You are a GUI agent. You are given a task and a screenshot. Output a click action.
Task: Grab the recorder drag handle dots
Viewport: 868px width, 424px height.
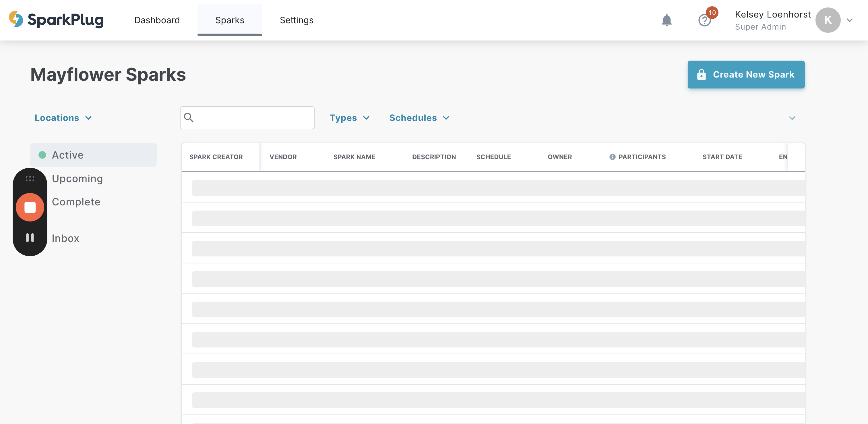(30, 178)
